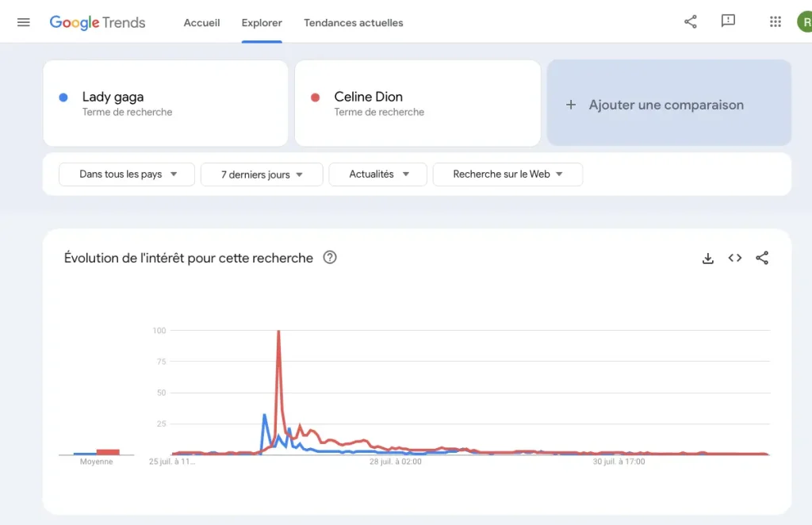Share the trends comparison page
Image resolution: width=812 pixels, height=525 pixels.
click(x=689, y=21)
